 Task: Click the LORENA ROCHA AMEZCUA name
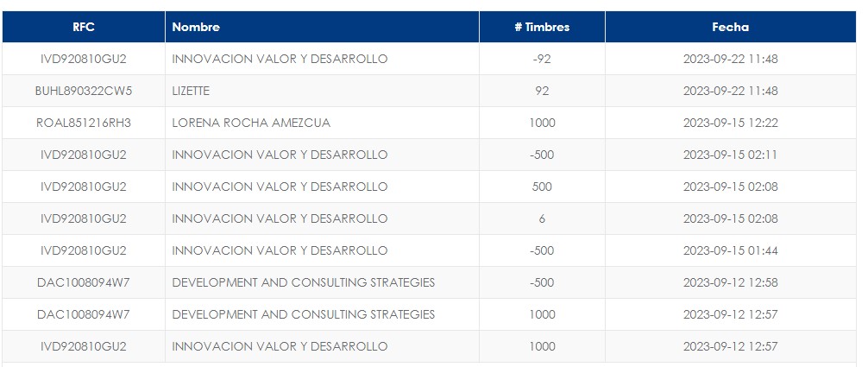251,123
